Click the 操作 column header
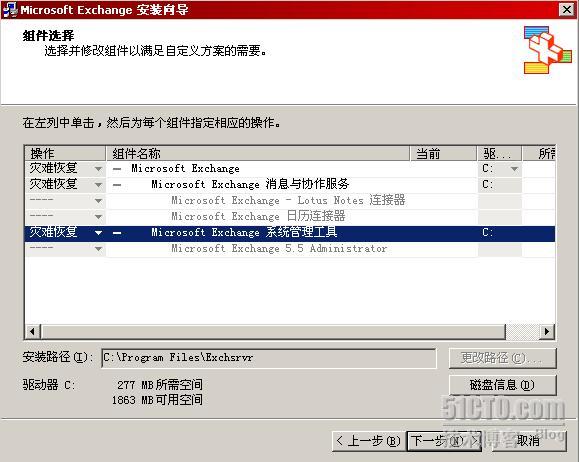The width and height of the screenshot is (579, 462). click(65, 153)
